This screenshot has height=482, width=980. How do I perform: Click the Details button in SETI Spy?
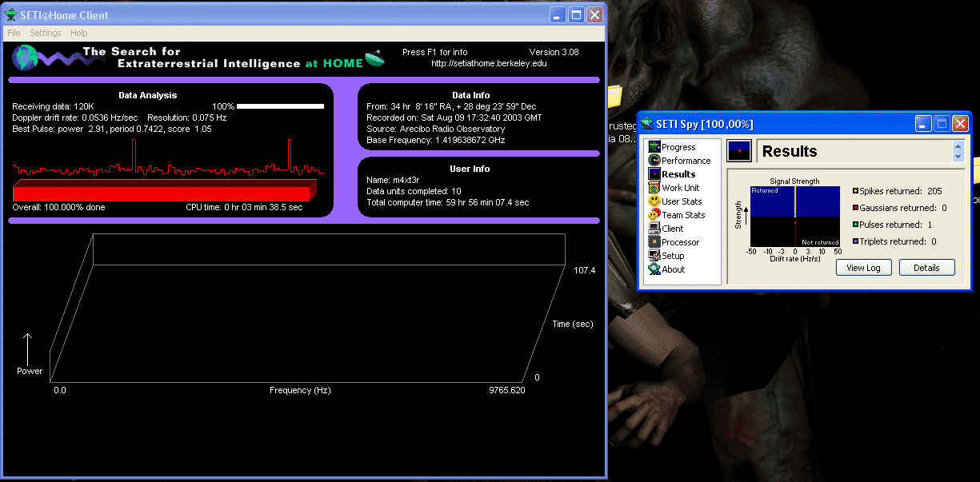coord(926,268)
